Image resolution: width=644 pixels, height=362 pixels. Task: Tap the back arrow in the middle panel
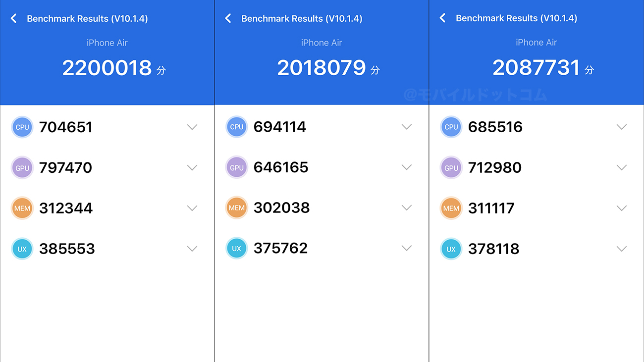[228, 18]
